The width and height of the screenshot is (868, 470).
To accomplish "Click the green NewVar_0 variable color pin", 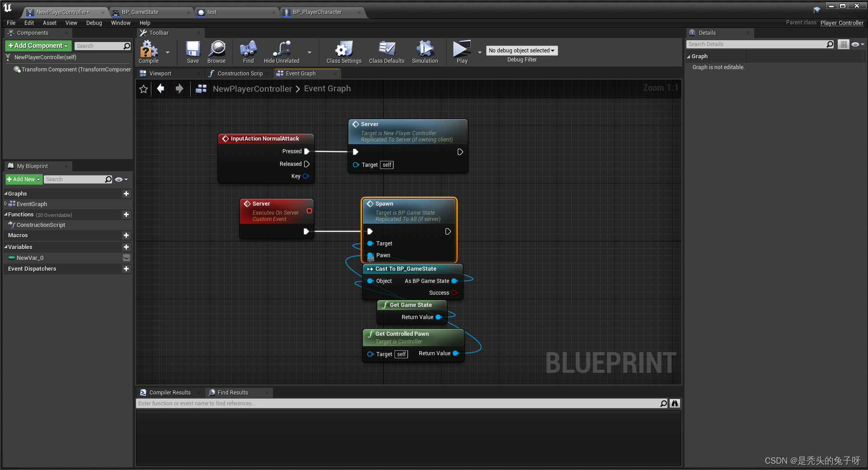I will pyautogui.click(x=11, y=258).
